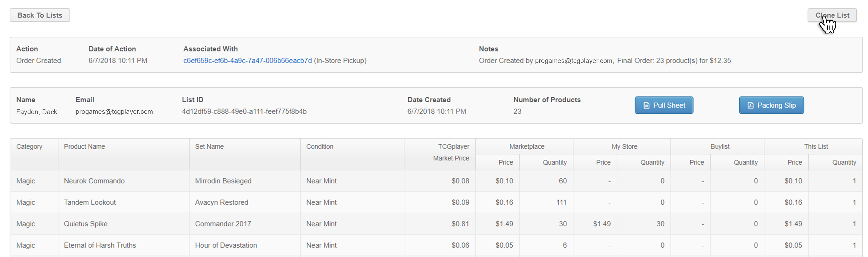
Task: Click the Back To Lists button
Action: pyautogui.click(x=40, y=15)
